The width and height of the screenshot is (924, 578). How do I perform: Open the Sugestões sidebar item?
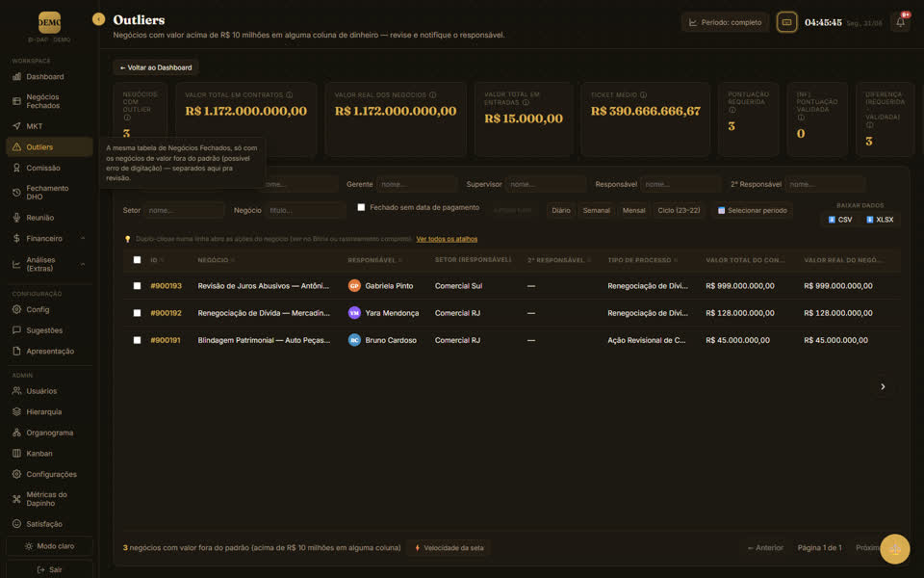tap(44, 330)
